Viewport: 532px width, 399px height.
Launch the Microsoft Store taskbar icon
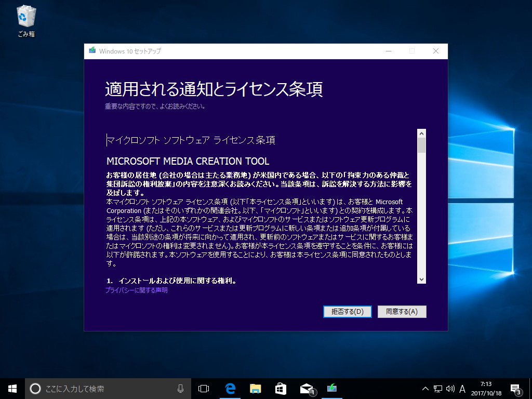[x=280, y=388]
